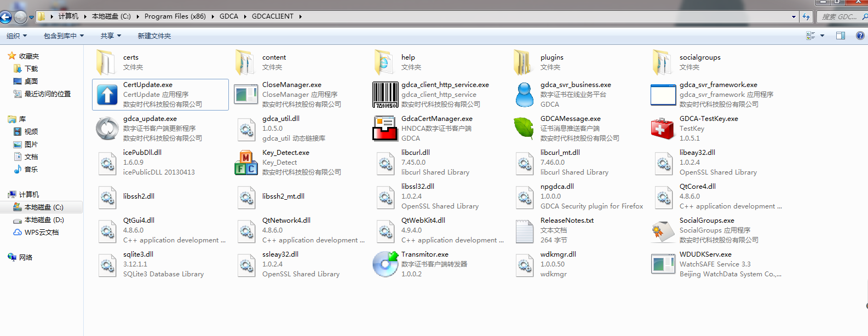Click the 新建文件夹 button
Screen dimensions: 868x336
(154, 36)
